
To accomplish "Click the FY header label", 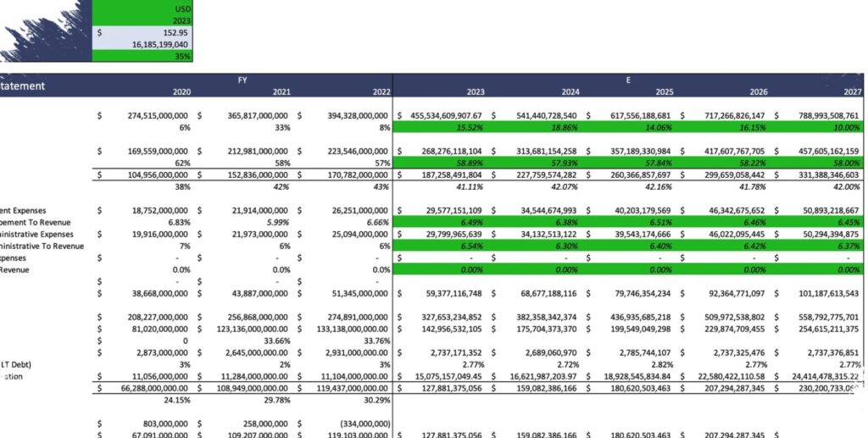I will [242, 80].
